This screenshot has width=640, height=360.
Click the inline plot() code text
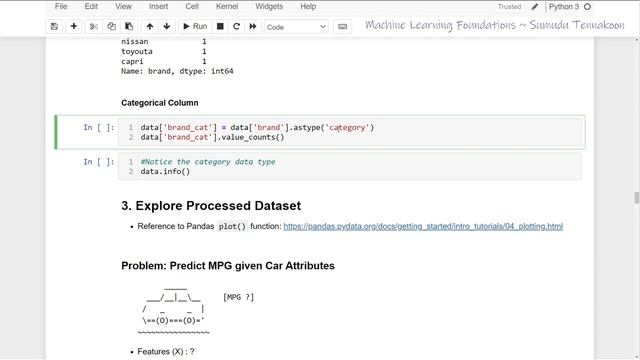click(x=232, y=226)
